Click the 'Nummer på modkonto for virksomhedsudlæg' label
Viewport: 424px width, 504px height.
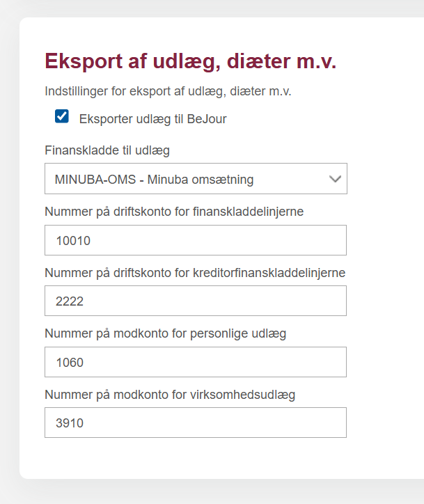[170, 395]
